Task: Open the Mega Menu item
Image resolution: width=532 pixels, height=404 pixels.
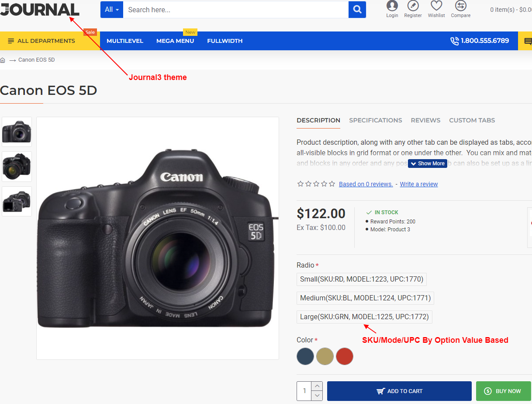Action: (x=175, y=41)
